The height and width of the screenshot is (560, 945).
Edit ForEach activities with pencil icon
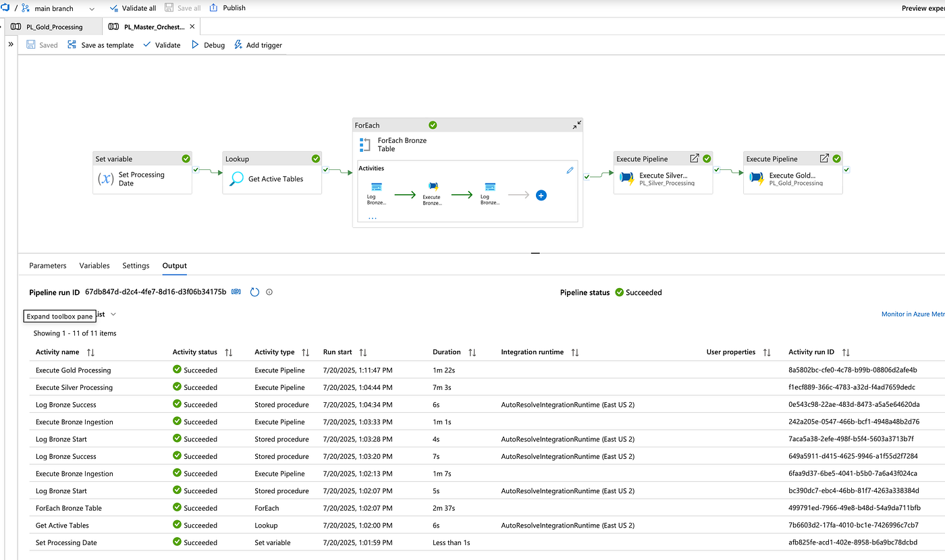click(x=570, y=171)
